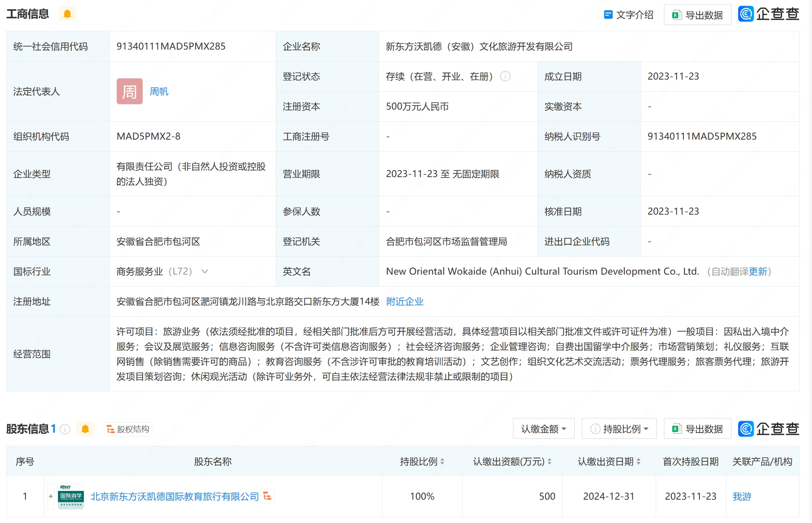Click the 周 avatar of the legal representative
The image size is (812, 523).
pyautogui.click(x=129, y=91)
